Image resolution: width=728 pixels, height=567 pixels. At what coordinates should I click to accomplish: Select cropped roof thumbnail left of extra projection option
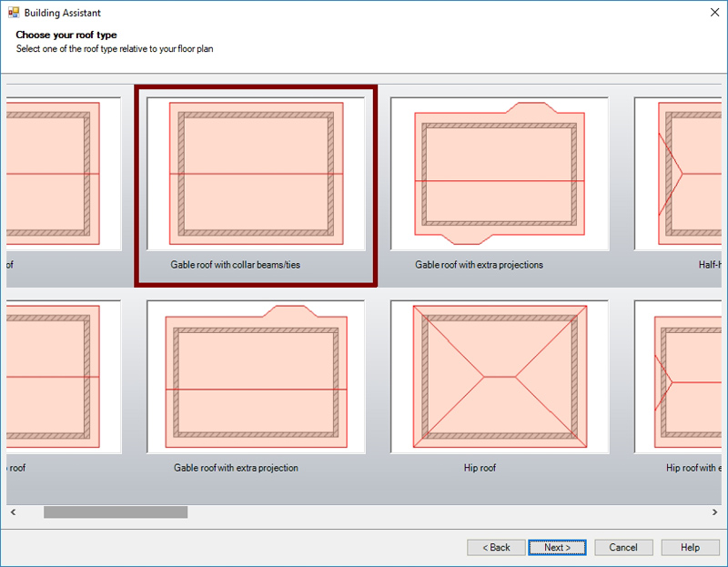tap(64, 376)
